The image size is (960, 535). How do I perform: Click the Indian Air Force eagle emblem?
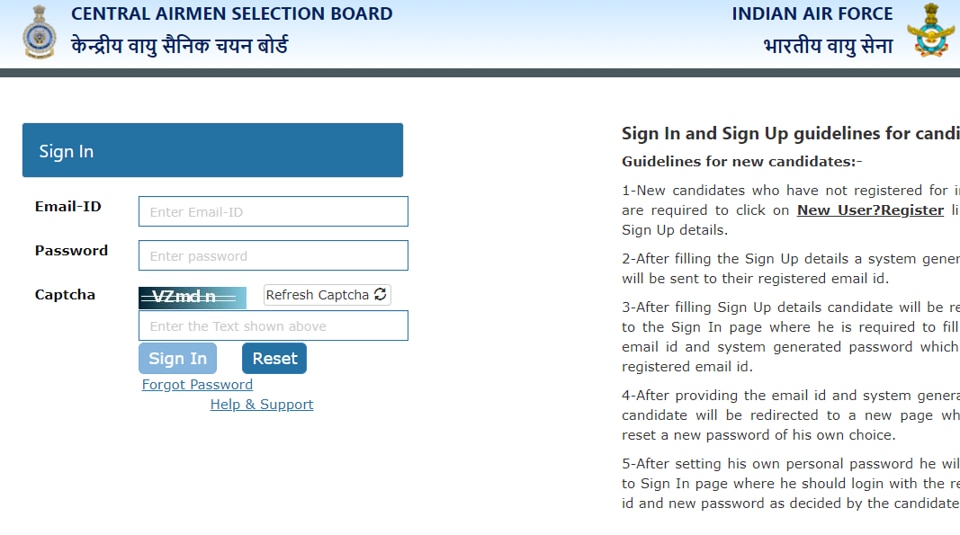pyautogui.click(x=930, y=31)
